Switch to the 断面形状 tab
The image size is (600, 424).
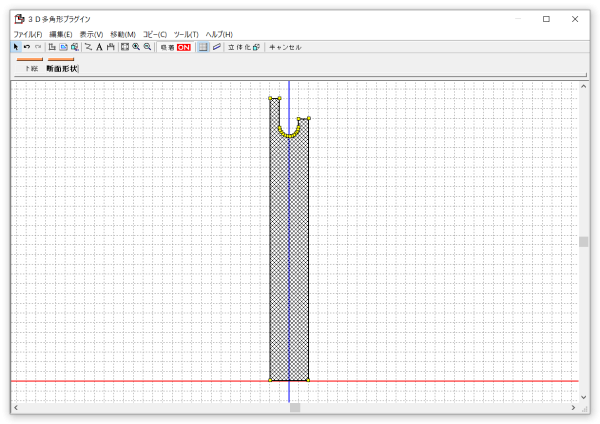[62, 69]
